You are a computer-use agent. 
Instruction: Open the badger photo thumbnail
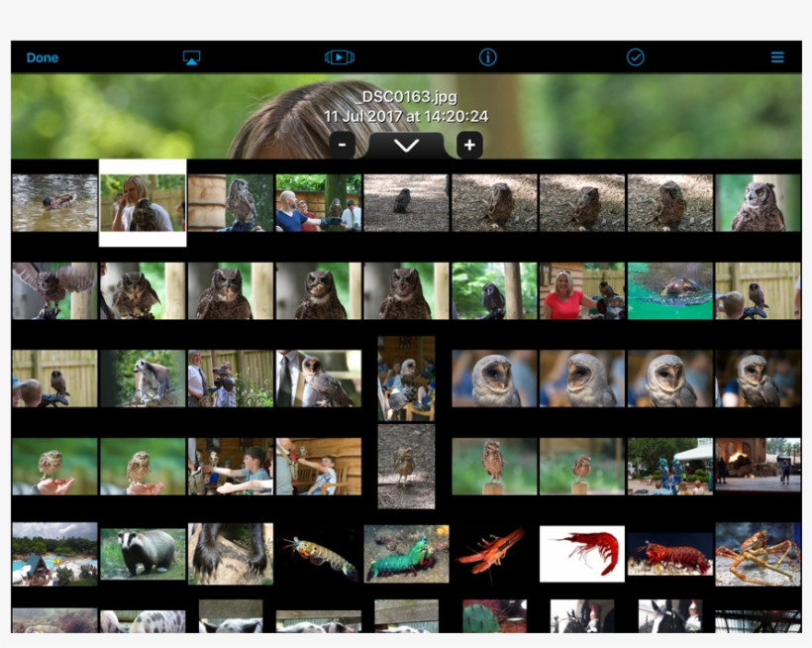tap(143, 554)
